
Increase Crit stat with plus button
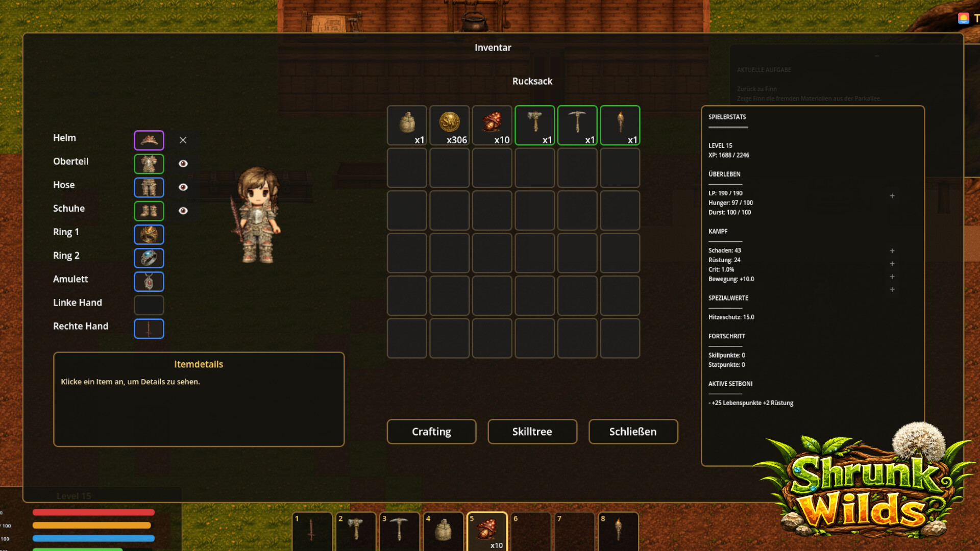click(x=892, y=277)
